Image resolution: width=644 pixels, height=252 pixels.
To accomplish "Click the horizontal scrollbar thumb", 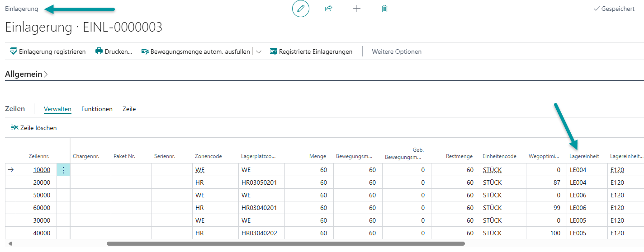I will click(285, 243).
